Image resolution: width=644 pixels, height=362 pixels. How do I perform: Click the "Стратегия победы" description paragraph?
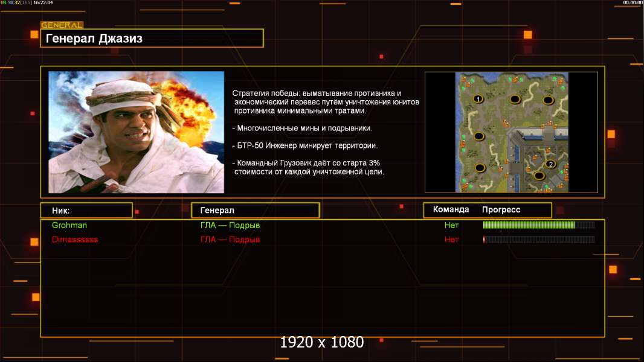tap(326, 102)
